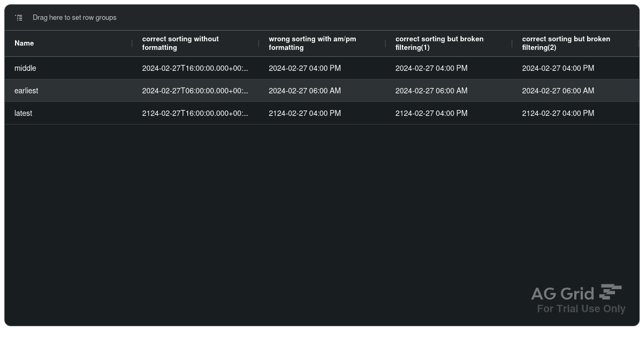Screen dimensions: 644x338
Task: Select the 'middle' name cell
Action: click(x=68, y=68)
